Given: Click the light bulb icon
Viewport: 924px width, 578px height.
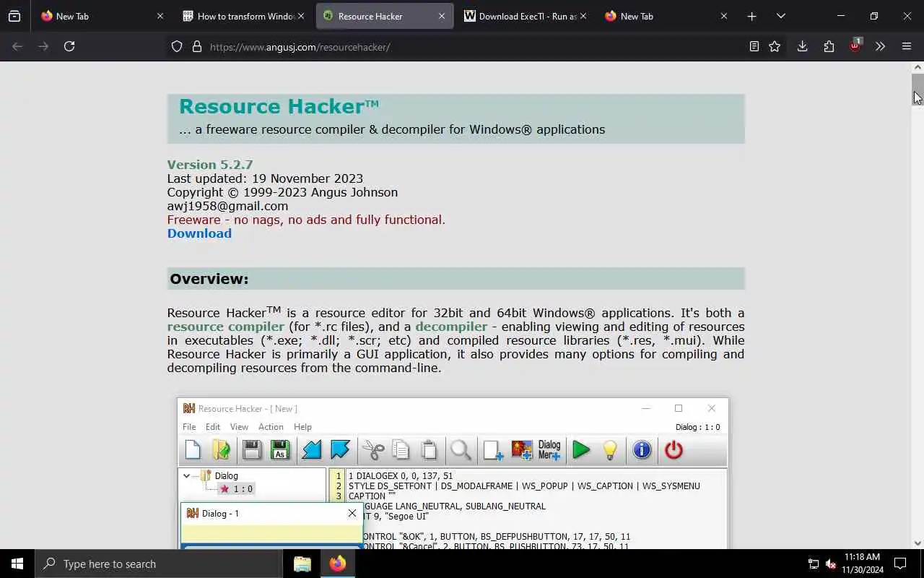Looking at the screenshot, I should coord(610,450).
